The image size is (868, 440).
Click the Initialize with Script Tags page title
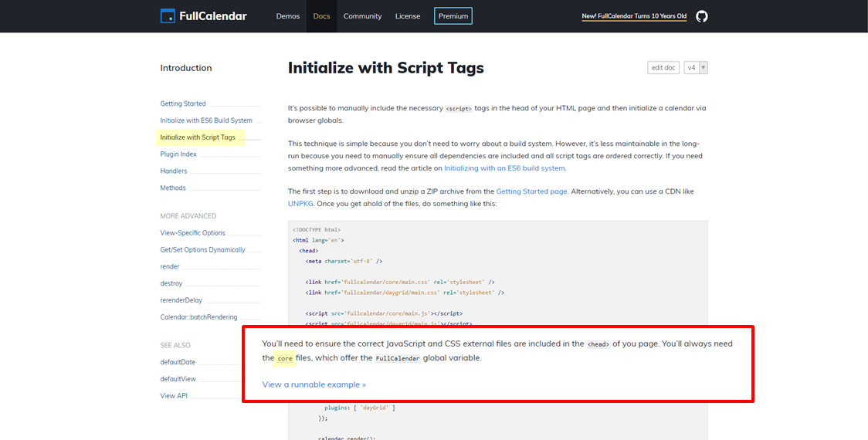point(386,67)
